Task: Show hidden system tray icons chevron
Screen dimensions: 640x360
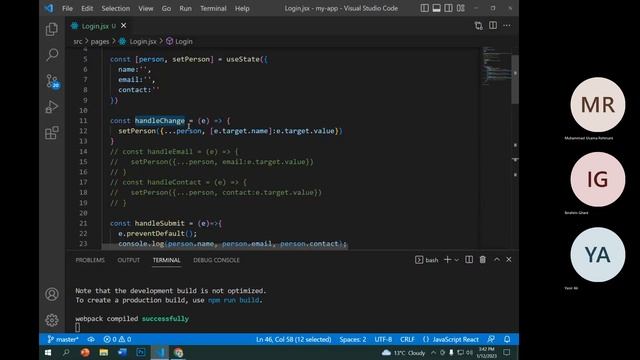Action: coord(433,353)
